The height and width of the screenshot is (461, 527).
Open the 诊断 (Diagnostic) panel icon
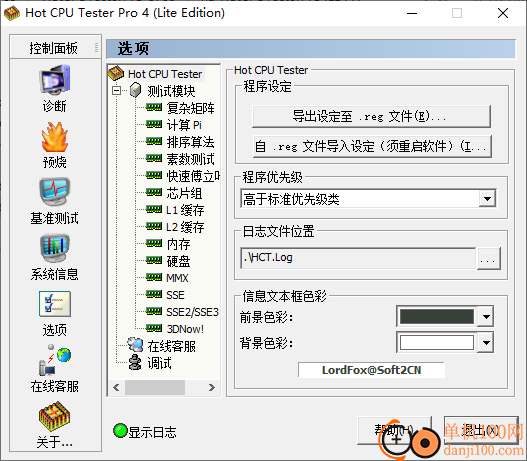coord(55,80)
